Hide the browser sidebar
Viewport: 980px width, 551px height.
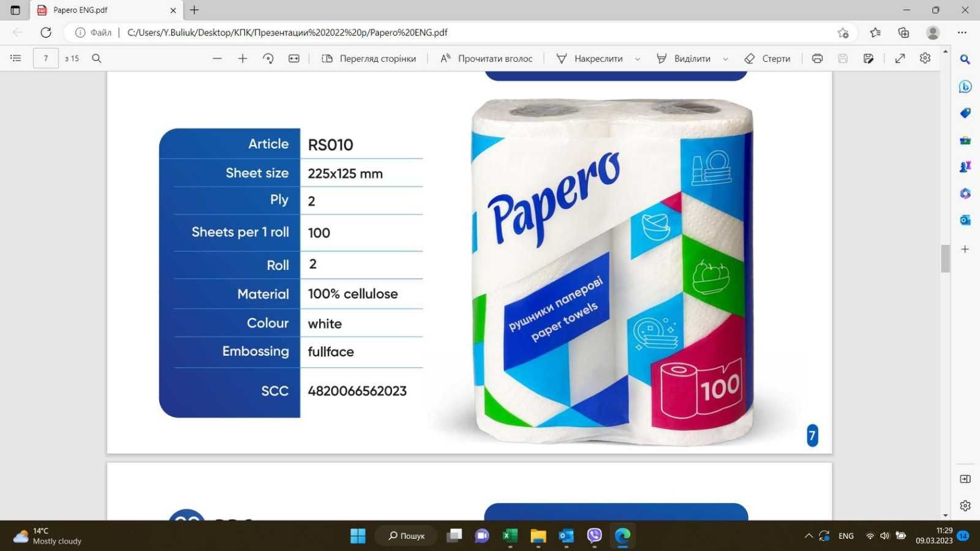[965, 479]
